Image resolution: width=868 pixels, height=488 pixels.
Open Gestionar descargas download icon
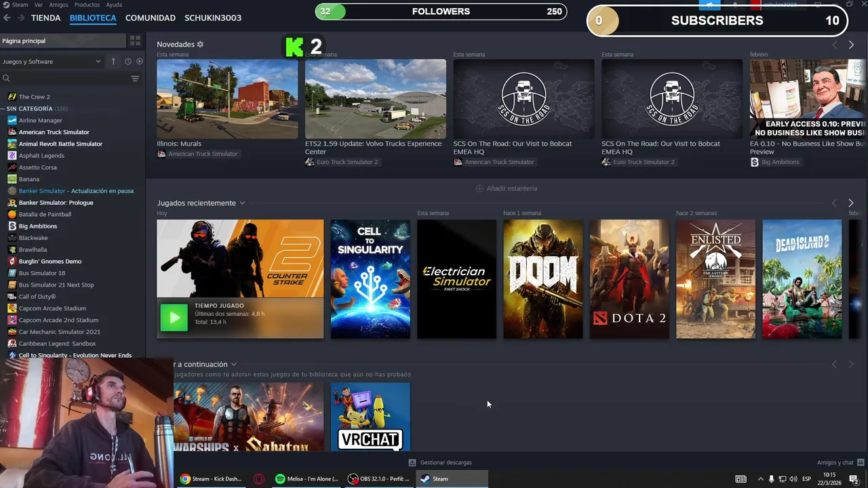tap(412, 462)
